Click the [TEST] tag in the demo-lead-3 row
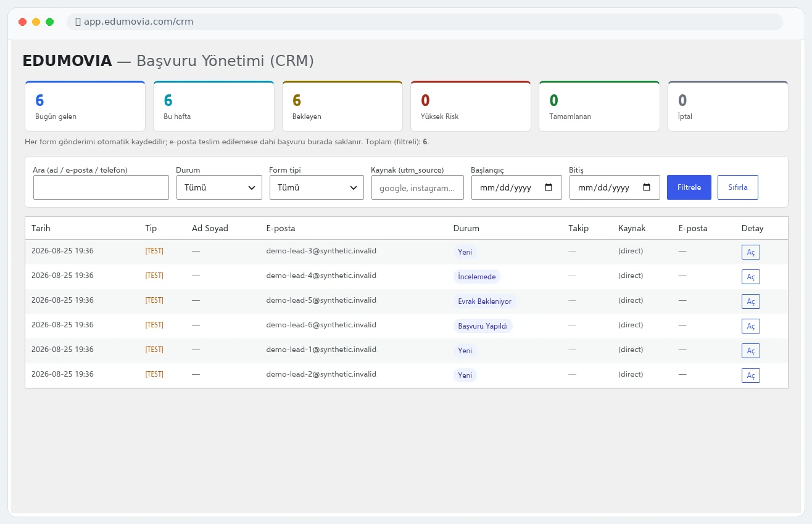The height and width of the screenshot is (524, 812). tap(154, 251)
